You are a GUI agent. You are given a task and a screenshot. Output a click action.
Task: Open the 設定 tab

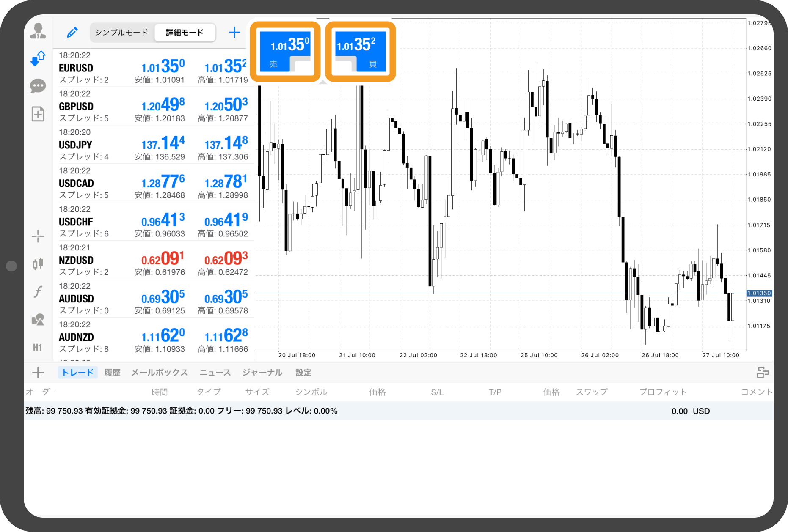pyautogui.click(x=303, y=373)
